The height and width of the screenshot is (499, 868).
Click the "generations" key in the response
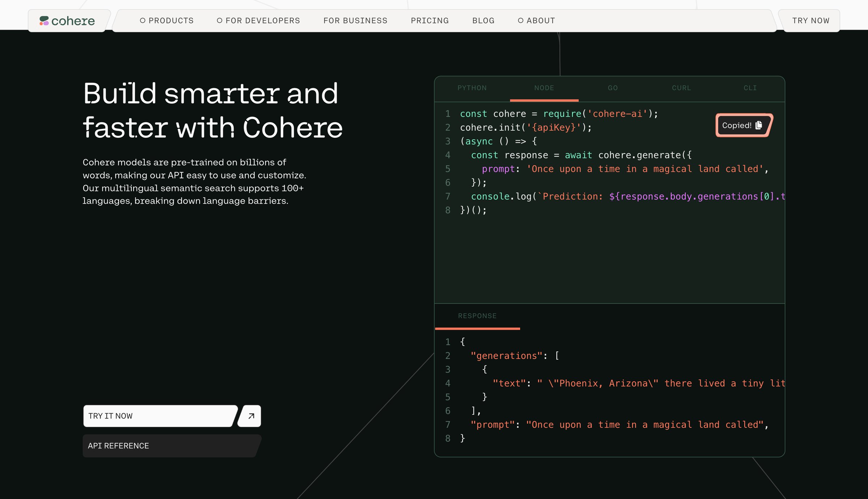[506, 356]
